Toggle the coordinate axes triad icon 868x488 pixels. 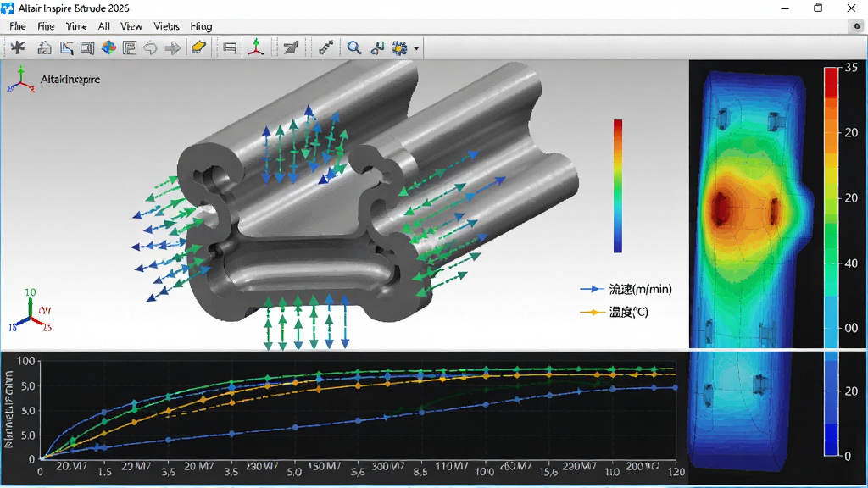(255, 47)
